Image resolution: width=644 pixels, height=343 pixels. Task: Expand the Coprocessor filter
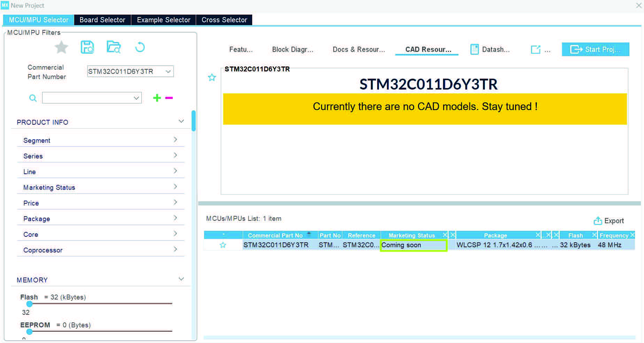click(100, 250)
